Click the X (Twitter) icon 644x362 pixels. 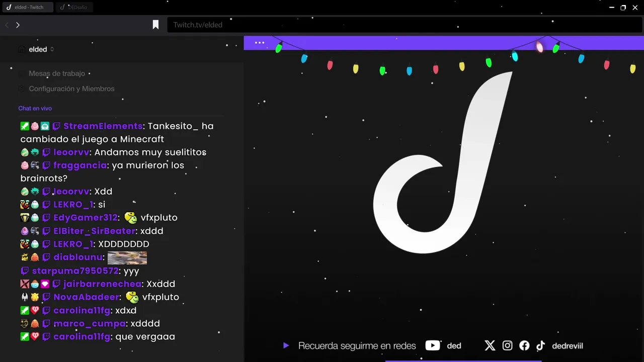coord(490,345)
